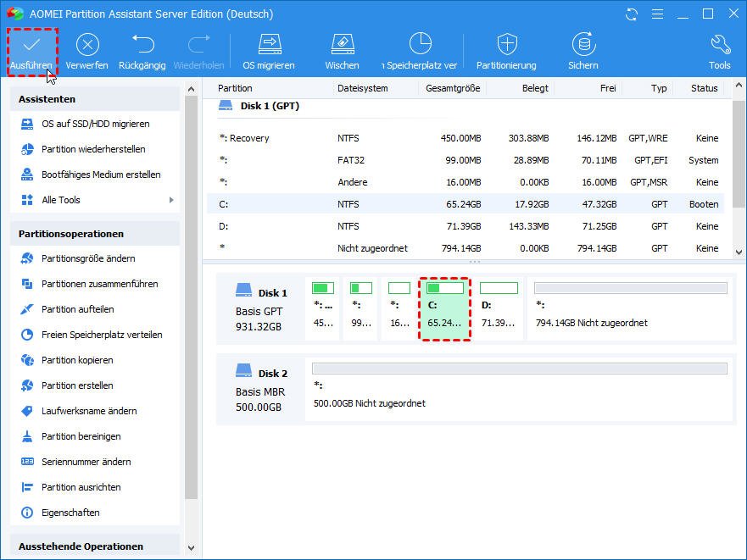This screenshot has width=747, height=560.
Task: Open Eigenschaften in the sidebar
Action: tap(70, 513)
